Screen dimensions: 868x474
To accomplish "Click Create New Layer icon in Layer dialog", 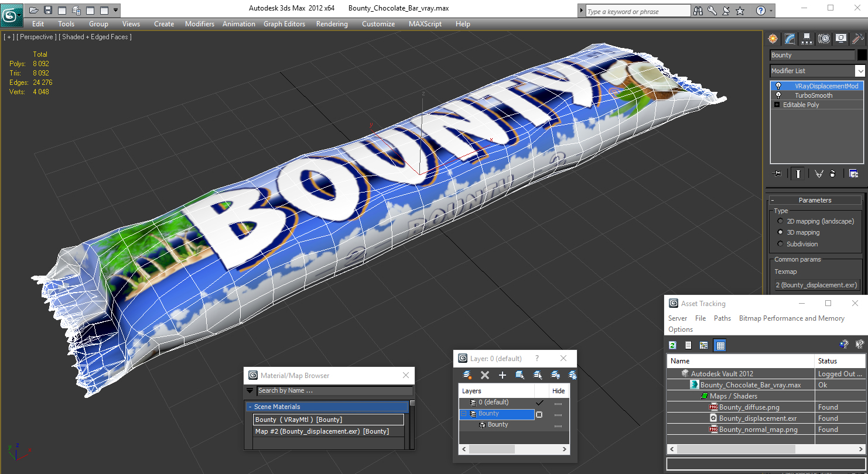I will 467,375.
